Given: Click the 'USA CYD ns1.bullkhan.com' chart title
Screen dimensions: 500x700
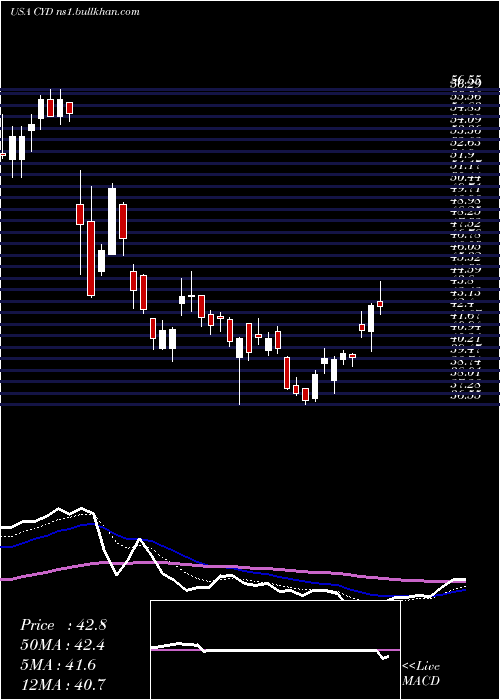Looking at the screenshot, I should point(75,12).
